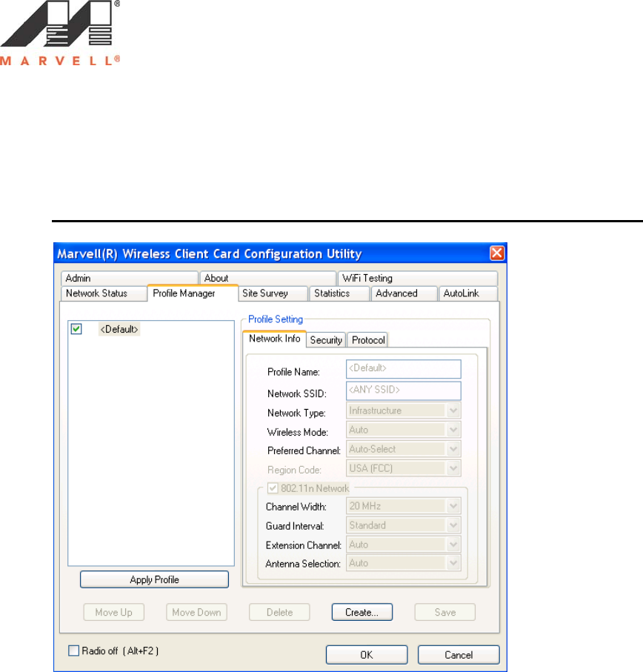
Task: Open the Advanced tab
Action: (x=404, y=293)
